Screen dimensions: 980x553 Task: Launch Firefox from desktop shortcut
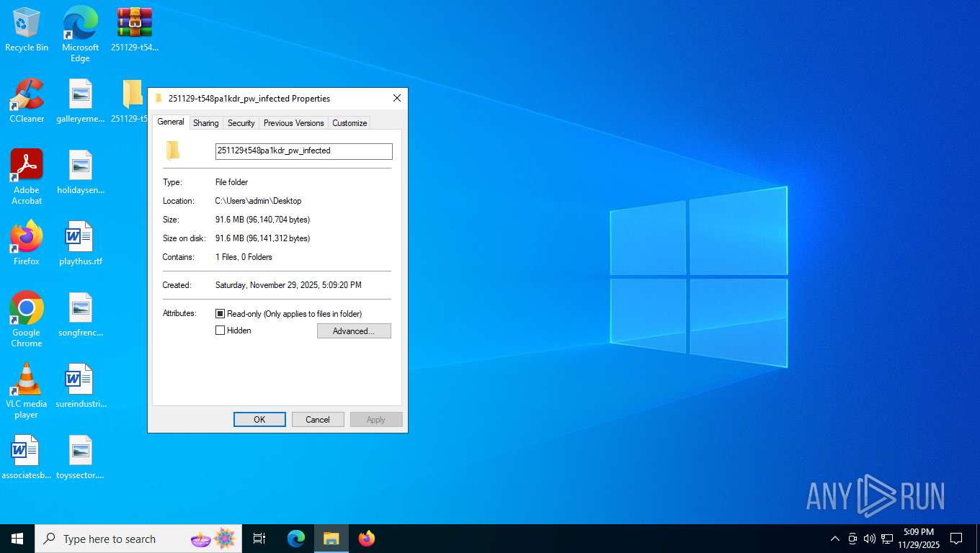coord(27,244)
